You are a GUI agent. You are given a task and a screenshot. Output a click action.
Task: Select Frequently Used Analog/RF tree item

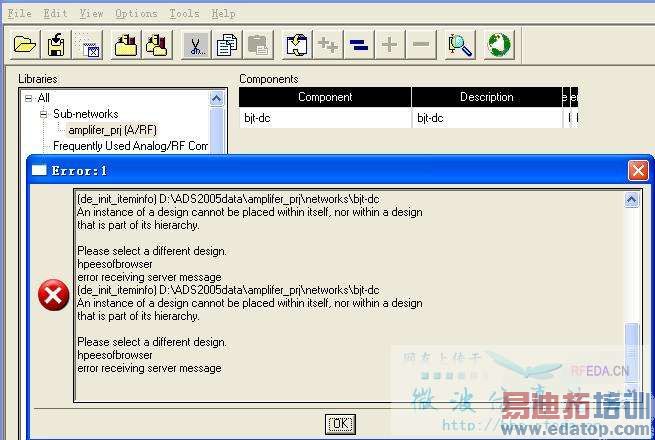point(130,146)
